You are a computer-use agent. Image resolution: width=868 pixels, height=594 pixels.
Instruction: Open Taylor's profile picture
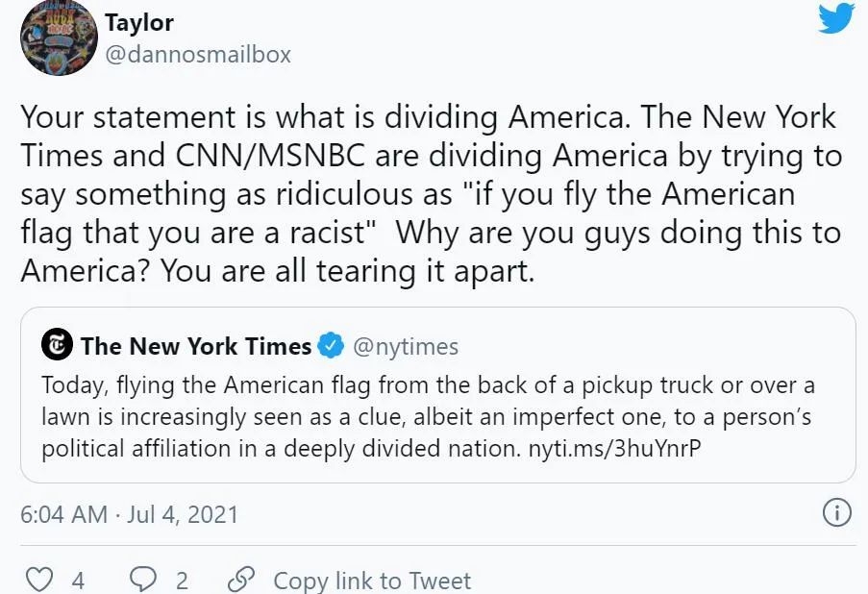tap(59, 37)
